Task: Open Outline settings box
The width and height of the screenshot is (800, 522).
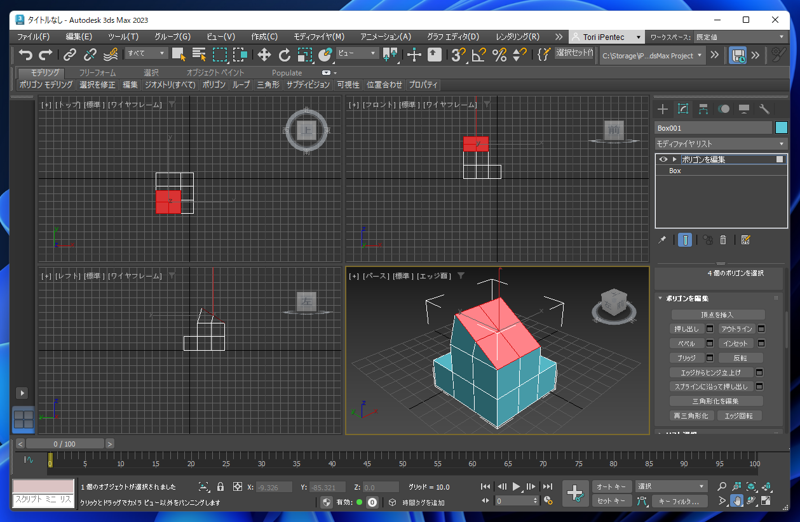Action: [x=761, y=329]
